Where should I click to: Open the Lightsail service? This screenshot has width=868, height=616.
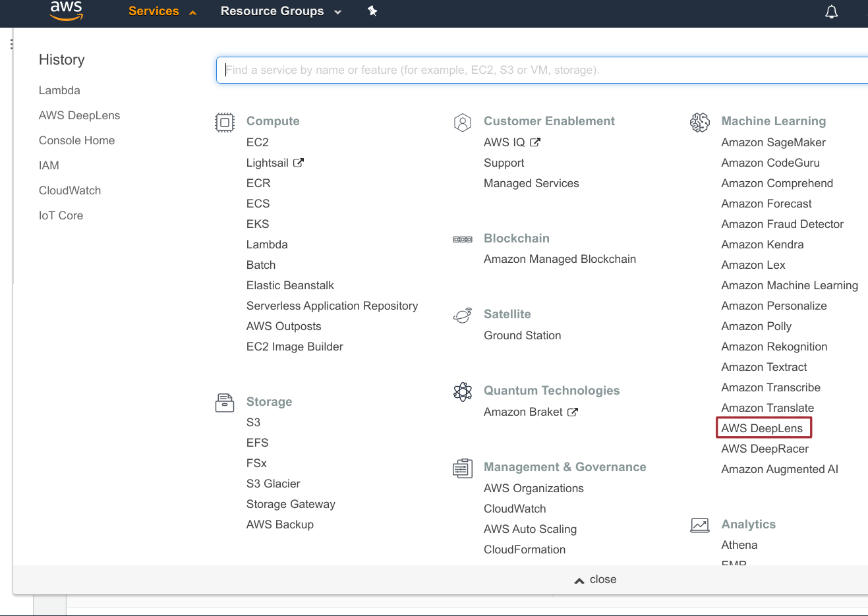(268, 163)
